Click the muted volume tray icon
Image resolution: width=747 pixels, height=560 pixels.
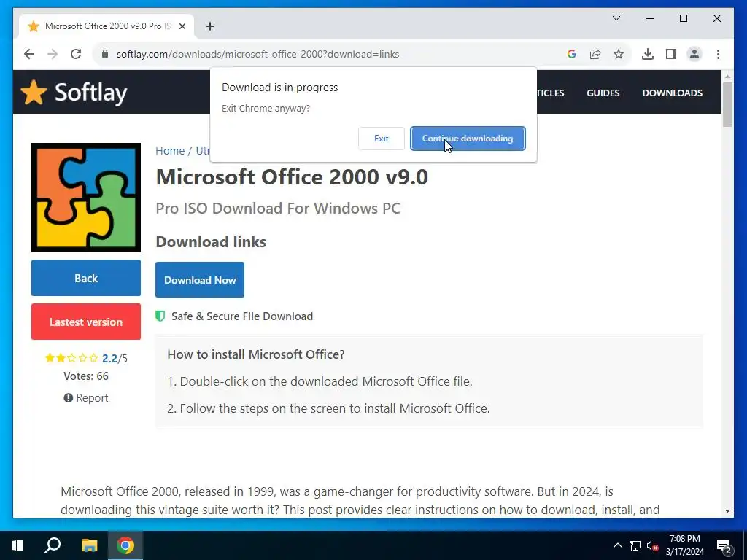point(653,545)
